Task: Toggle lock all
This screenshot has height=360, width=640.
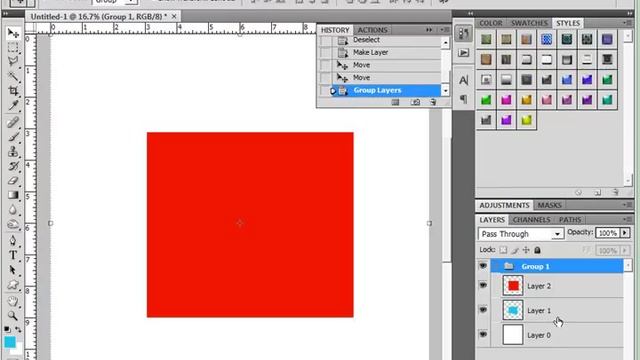Action: pos(538,250)
